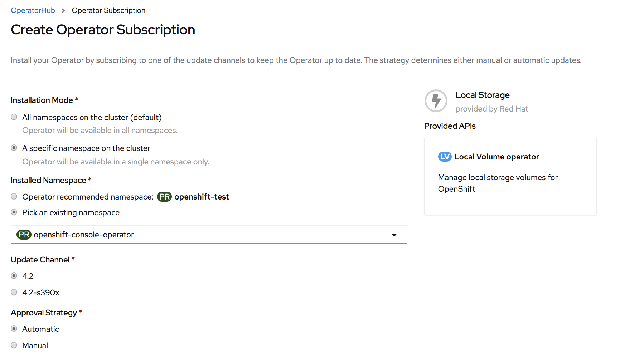Select the 4.2-s390x update channel radio
Screen dimensions: 625x364
(14, 292)
